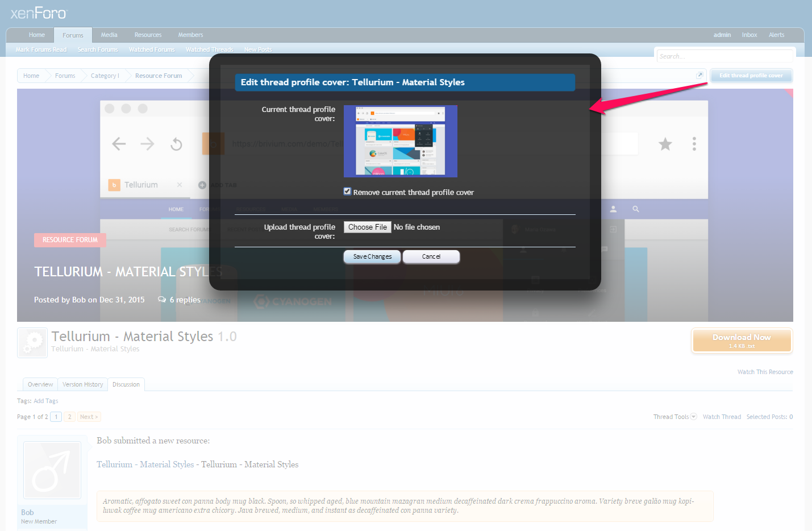Click Watch Thread link
The image size is (812, 531).
[722, 417]
